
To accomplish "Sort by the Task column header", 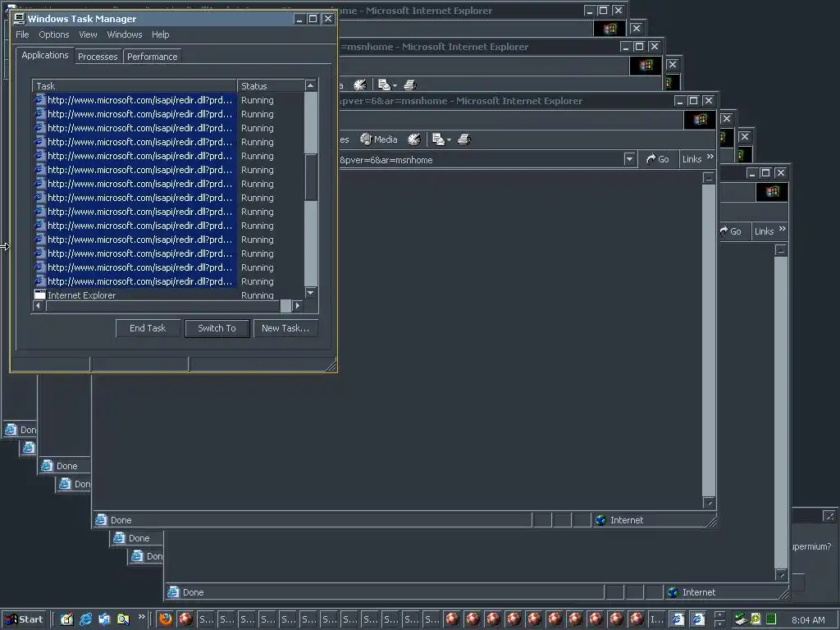I will (135, 85).
